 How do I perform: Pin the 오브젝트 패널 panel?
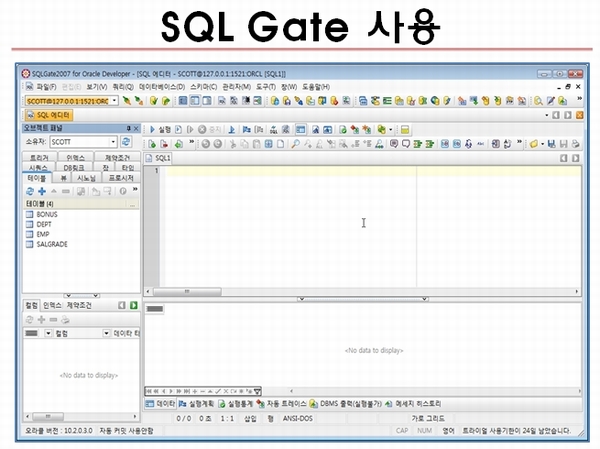(x=129, y=128)
